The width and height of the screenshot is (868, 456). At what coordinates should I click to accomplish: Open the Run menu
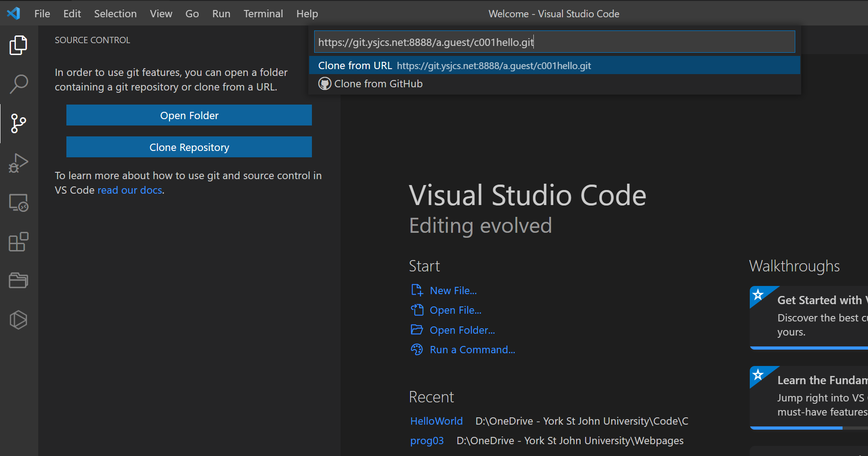click(x=221, y=14)
